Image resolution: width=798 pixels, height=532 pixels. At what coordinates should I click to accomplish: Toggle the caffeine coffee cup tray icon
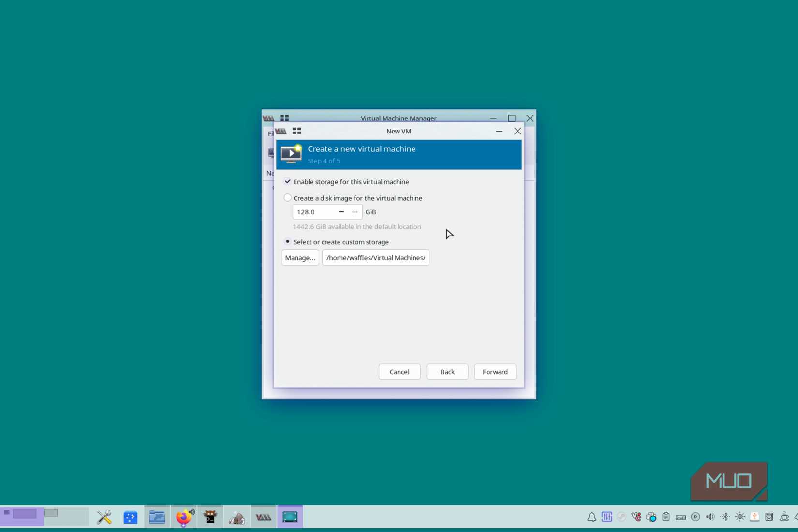(784, 517)
